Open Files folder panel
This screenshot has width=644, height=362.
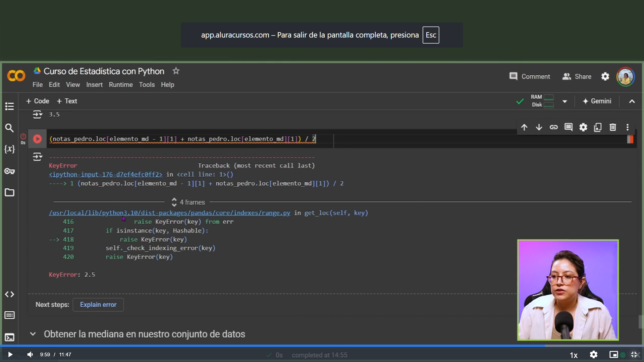pyautogui.click(x=9, y=192)
